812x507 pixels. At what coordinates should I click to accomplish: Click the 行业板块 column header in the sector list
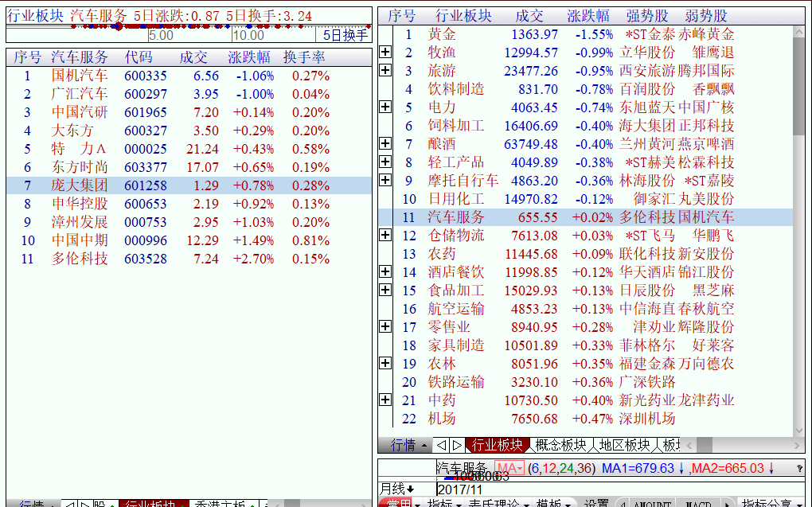(x=463, y=16)
